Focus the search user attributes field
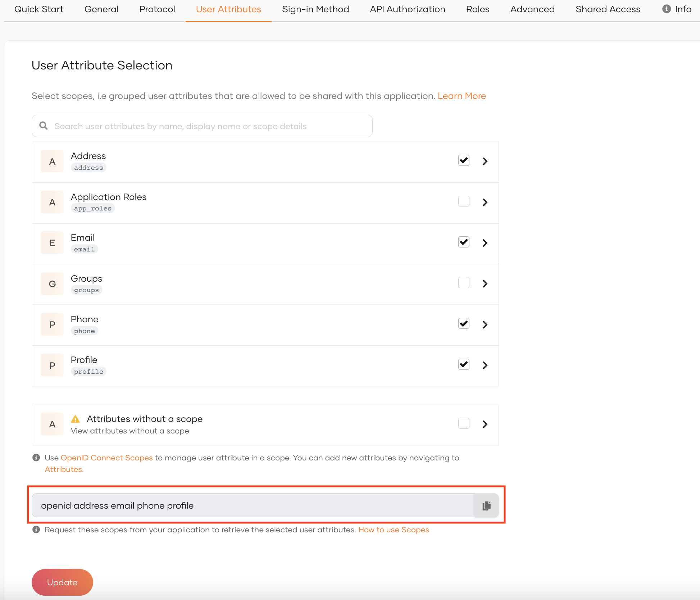700x600 pixels. [209, 126]
